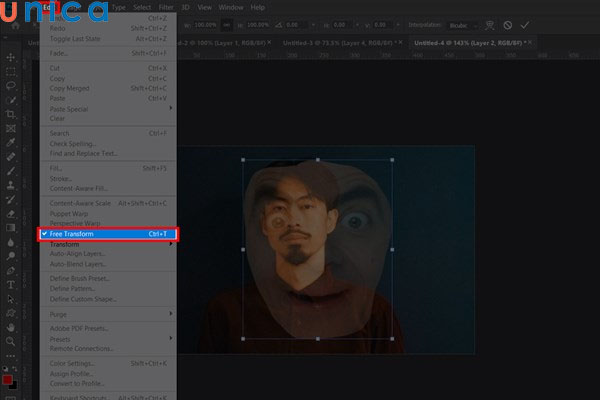Open the View menu
This screenshot has height=400, width=600.
pyautogui.click(x=205, y=7)
